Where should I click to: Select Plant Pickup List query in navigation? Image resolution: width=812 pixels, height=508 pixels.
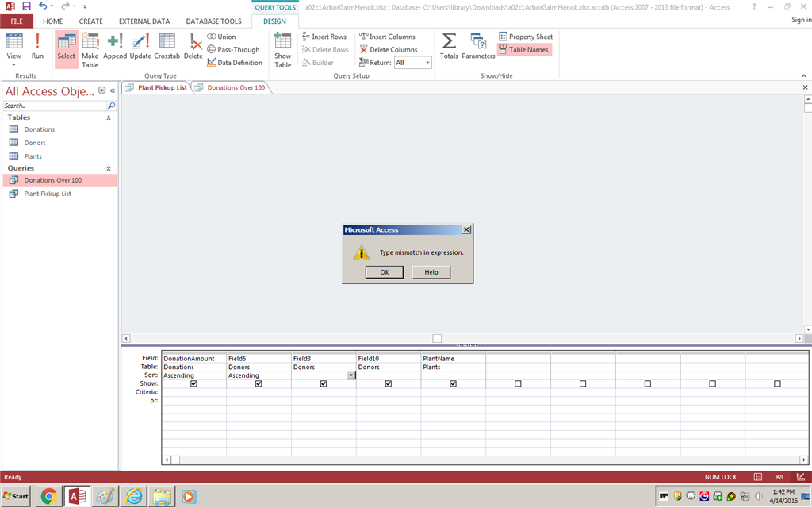tap(48, 194)
